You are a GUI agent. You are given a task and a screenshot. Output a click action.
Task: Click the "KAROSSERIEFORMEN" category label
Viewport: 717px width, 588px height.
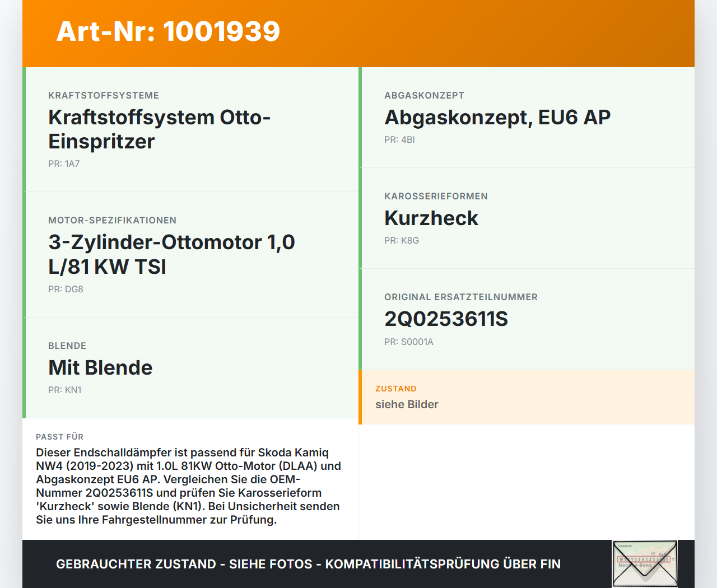click(436, 196)
